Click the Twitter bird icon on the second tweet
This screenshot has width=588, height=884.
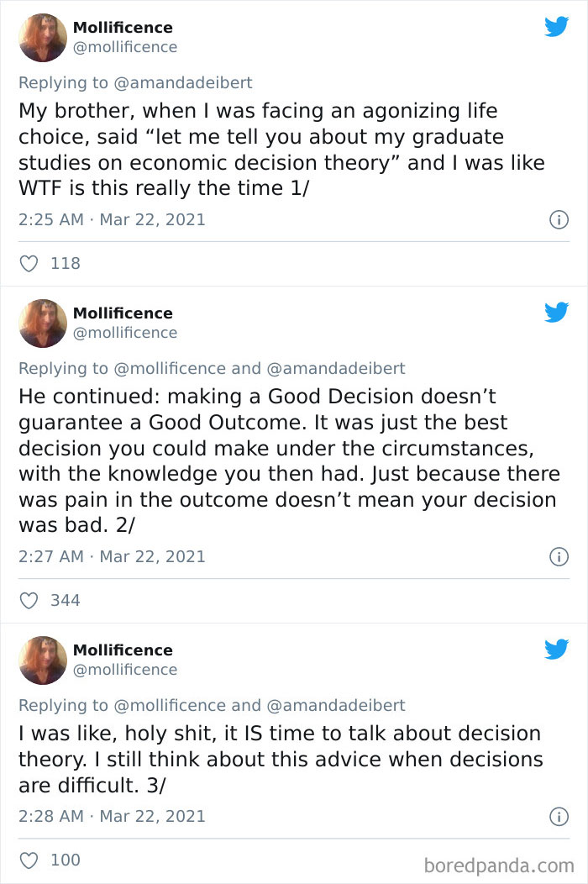pyautogui.click(x=556, y=312)
